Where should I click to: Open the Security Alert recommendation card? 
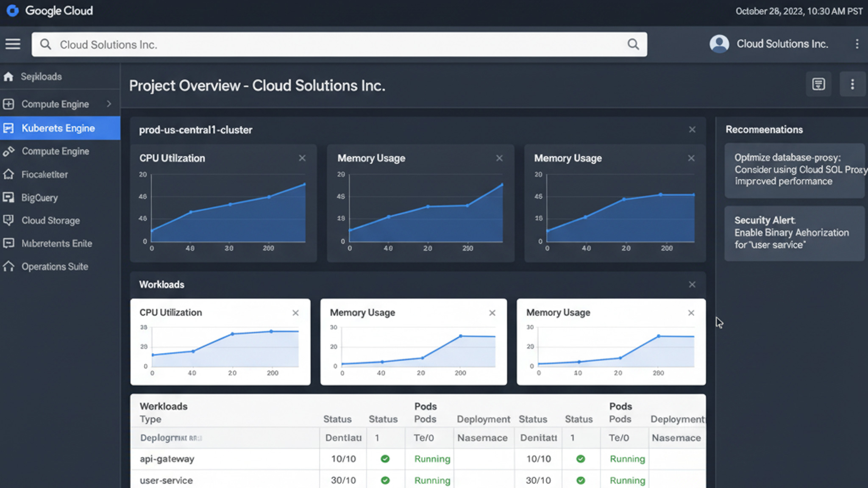click(794, 233)
